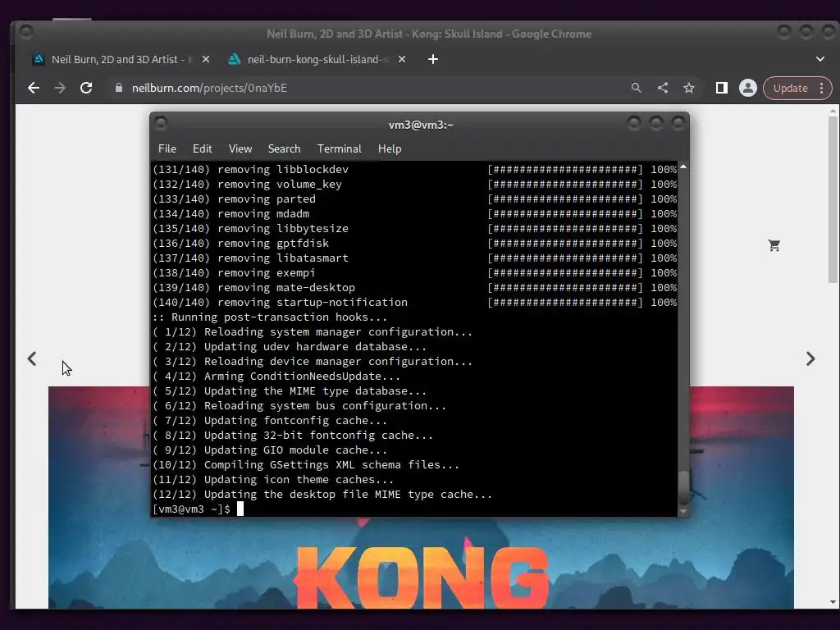This screenshot has height=630, width=840.
Task: Expand the Chrome tab search chevron
Action: tap(820, 59)
